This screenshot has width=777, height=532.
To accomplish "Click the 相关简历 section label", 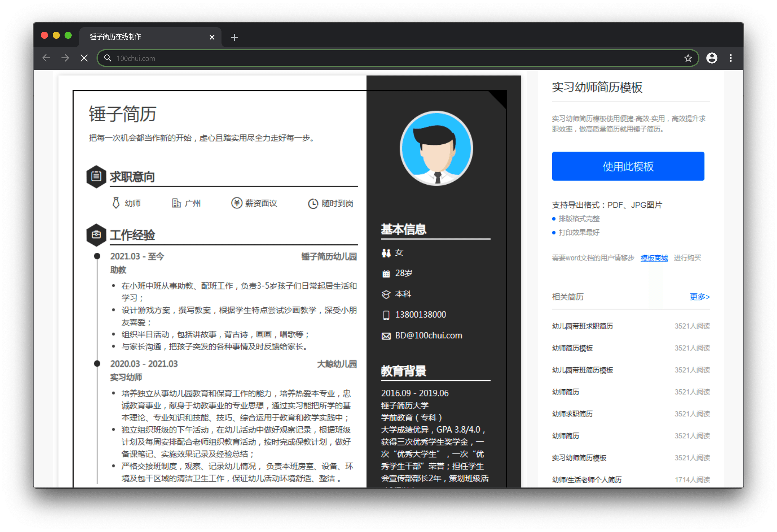I will coord(567,297).
